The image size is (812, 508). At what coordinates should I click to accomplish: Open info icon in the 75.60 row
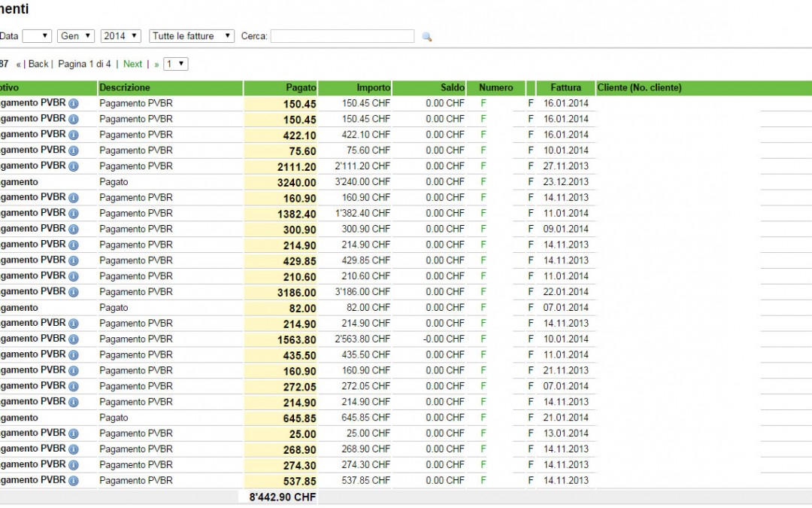tap(73, 151)
